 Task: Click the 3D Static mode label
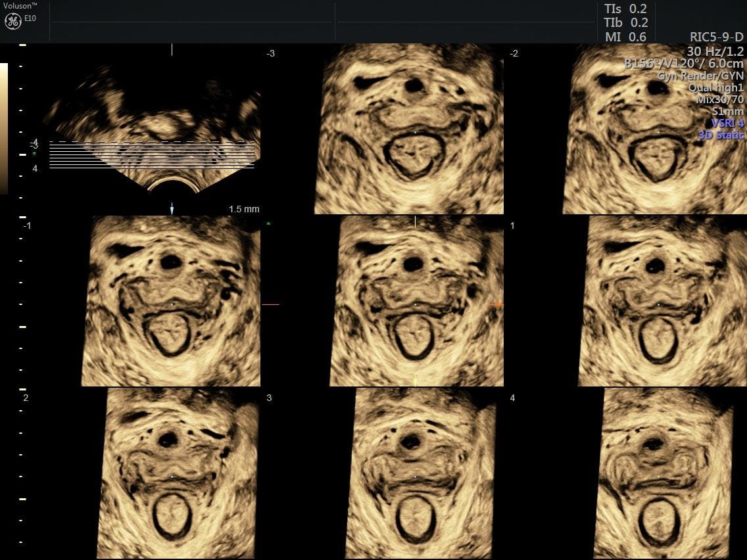coord(721,135)
